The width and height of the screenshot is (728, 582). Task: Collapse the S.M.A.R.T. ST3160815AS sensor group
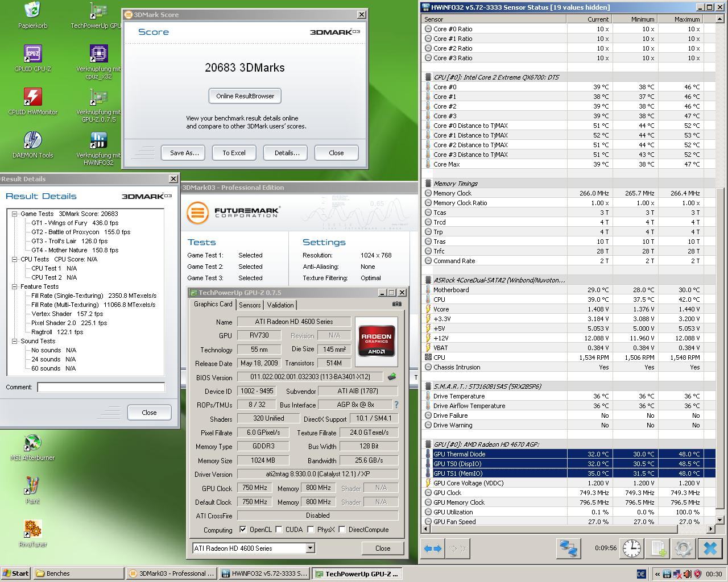[428, 386]
